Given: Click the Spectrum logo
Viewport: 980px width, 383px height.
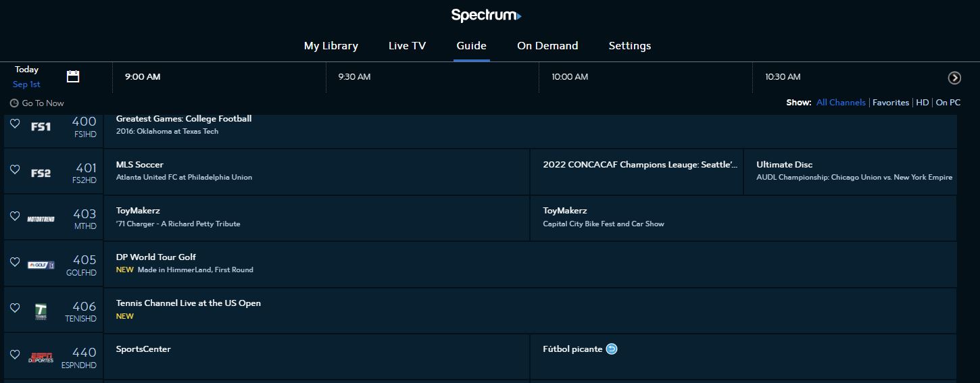Looking at the screenshot, I should 486,15.
